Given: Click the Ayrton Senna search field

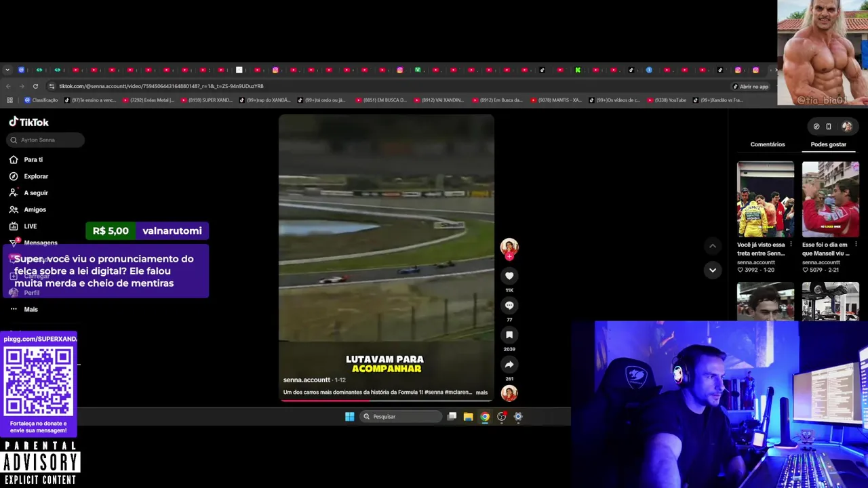Looking at the screenshot, I should (46, 140).
